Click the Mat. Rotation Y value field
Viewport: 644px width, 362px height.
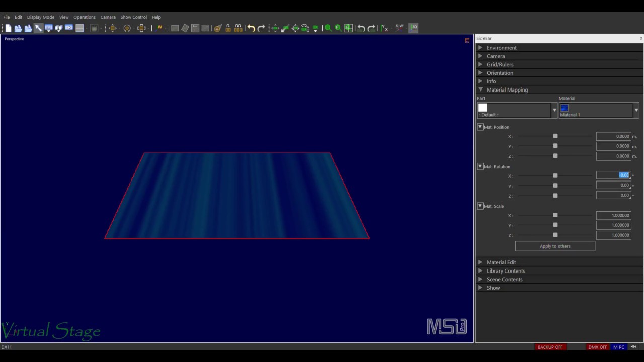coord(613,185)
